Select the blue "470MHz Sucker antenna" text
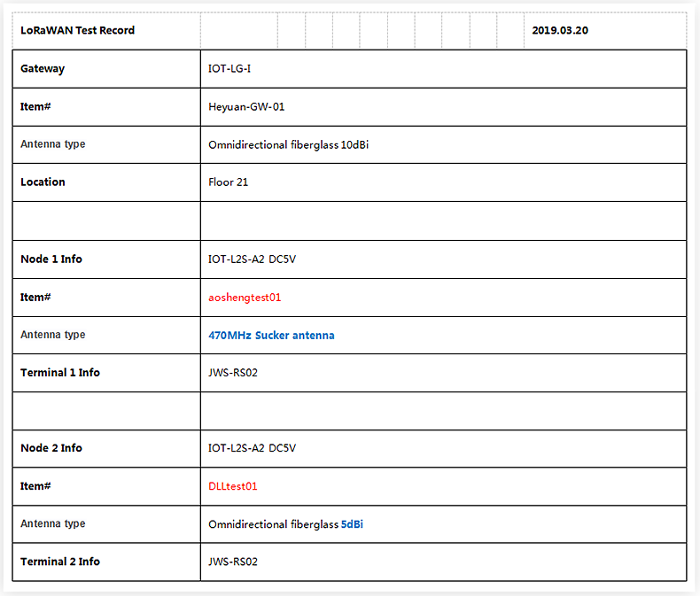The height and width of the screenshot is (596, 700). click(271, 336)
